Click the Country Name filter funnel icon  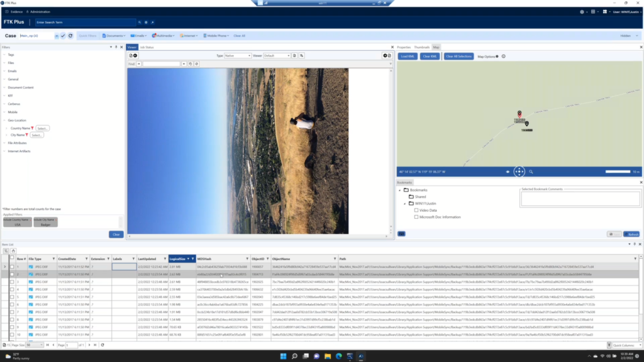coord(33,128)
